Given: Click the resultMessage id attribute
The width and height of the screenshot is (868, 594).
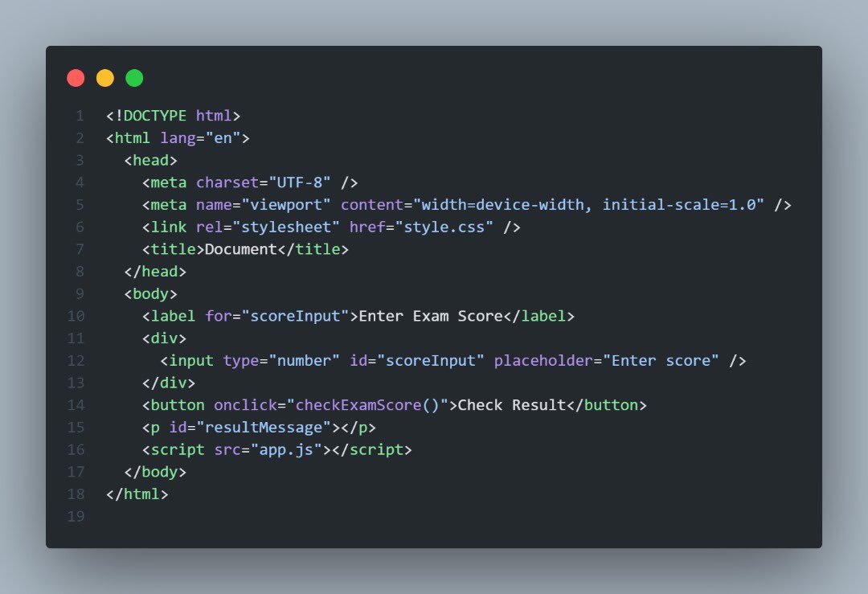Looking at the screenshot, I should 264,428.
